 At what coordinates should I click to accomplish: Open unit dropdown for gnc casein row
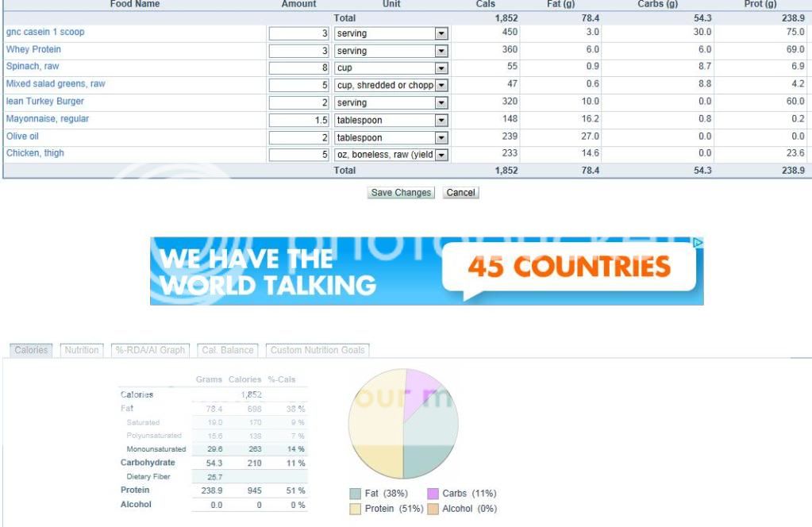tap(441, 34)
